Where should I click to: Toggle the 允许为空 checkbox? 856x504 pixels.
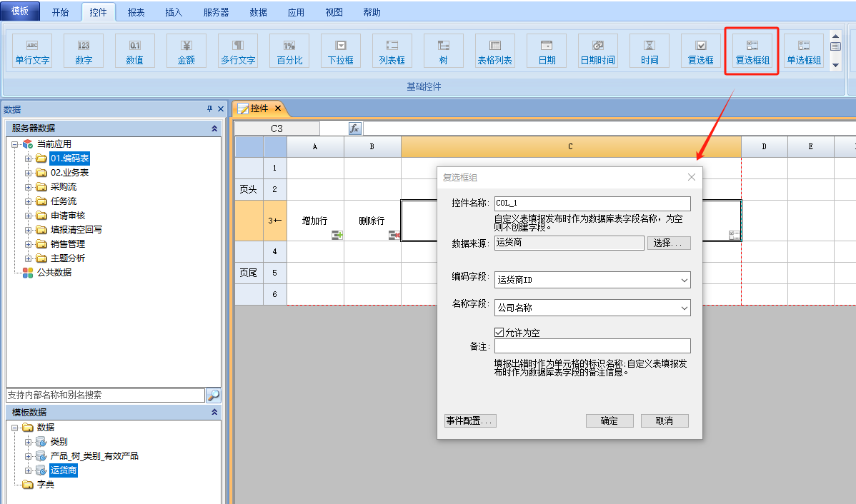pyautogui.click(x=499, y=333)
